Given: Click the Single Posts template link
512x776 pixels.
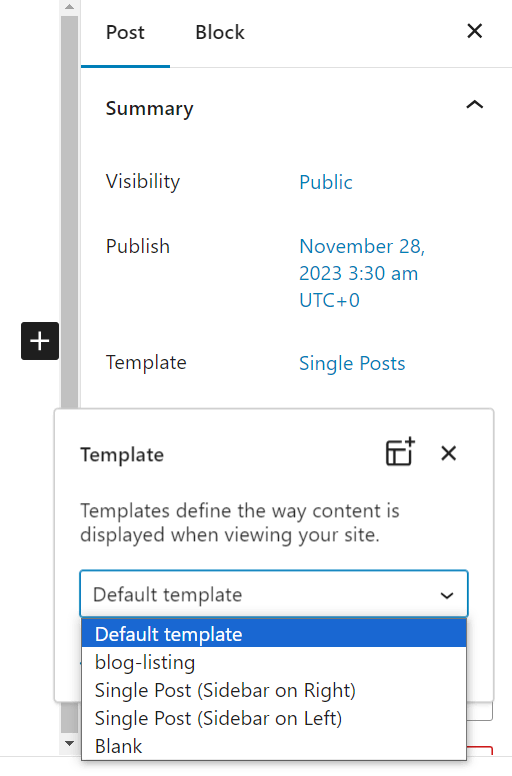Looking at the screenshot, I should (x=352, y=363).
